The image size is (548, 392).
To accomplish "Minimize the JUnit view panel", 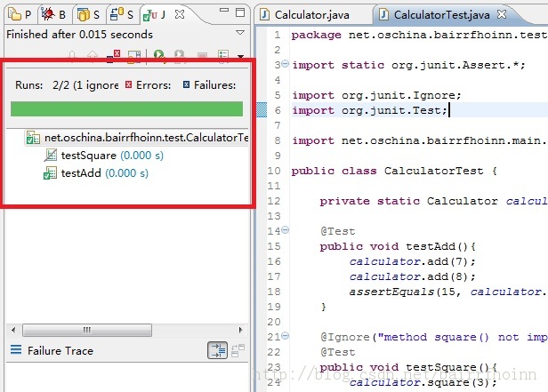I will 224,11.
